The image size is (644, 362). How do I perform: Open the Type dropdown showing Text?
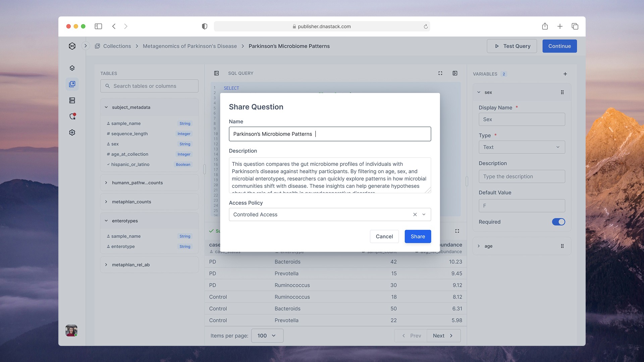[x=522, y=147]
